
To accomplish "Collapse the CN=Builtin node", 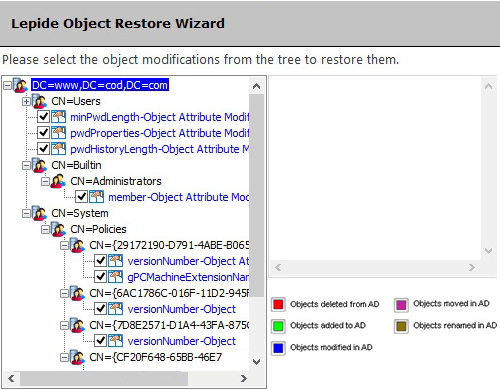I will click(x=26, y=166).
